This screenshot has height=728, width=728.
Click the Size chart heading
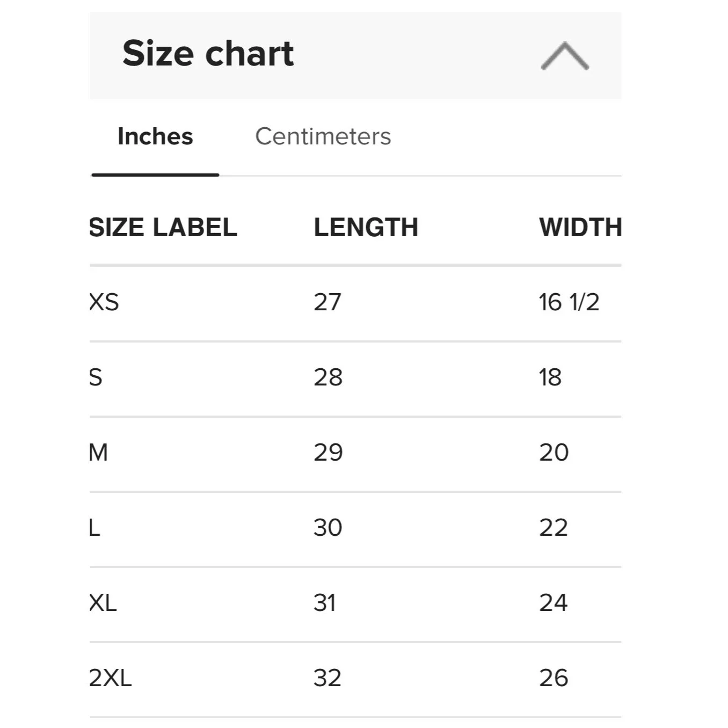208,54
